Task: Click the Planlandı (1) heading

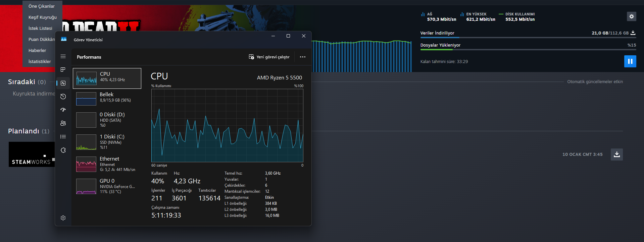Action: [29, 131]
